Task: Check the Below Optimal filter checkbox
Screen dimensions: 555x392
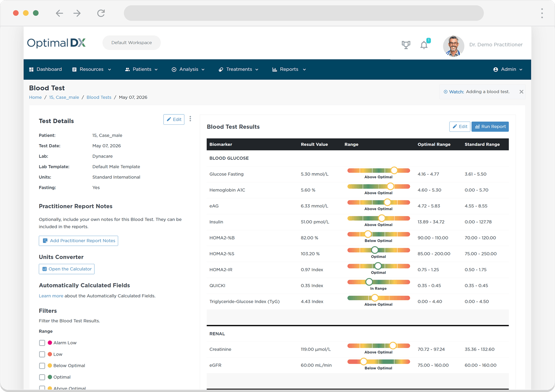Action: [x=42, y=366]
